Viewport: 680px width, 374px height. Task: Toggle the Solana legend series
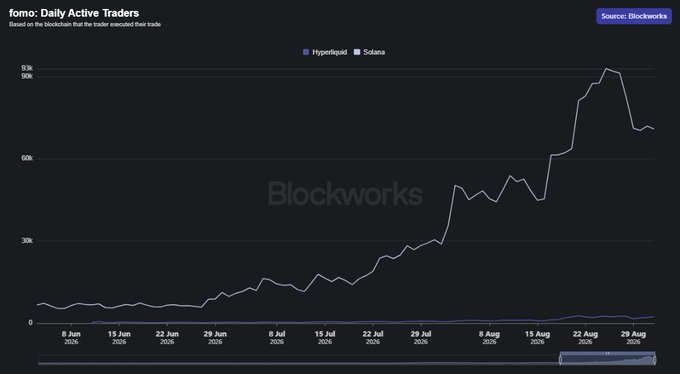coord(369,52)
